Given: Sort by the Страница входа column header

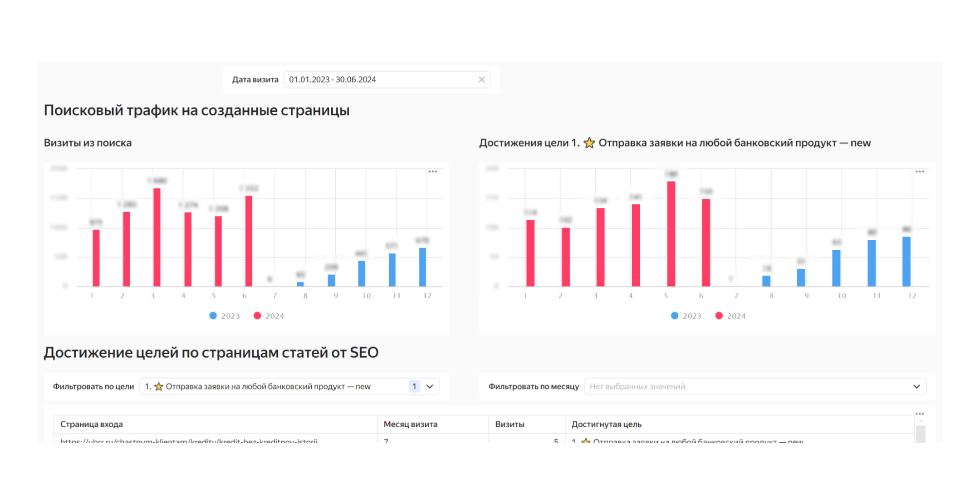Looking at the screenshot, I should (92, 424).
